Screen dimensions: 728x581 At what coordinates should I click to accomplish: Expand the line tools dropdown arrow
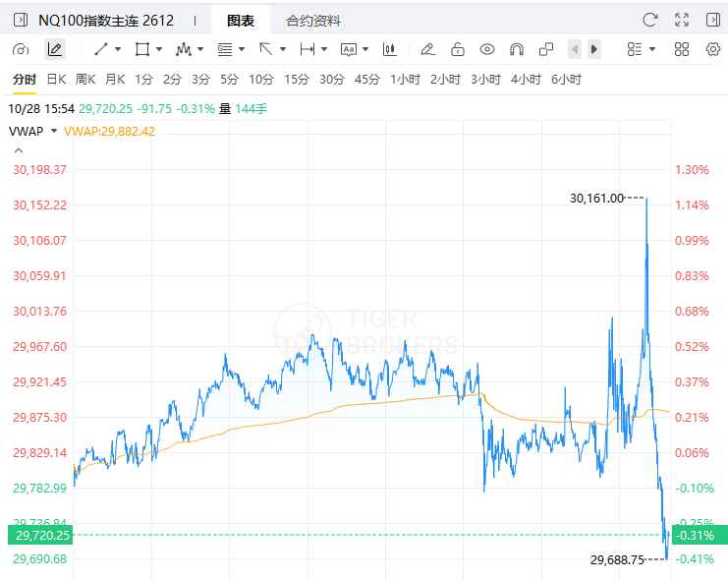[118, 49]
